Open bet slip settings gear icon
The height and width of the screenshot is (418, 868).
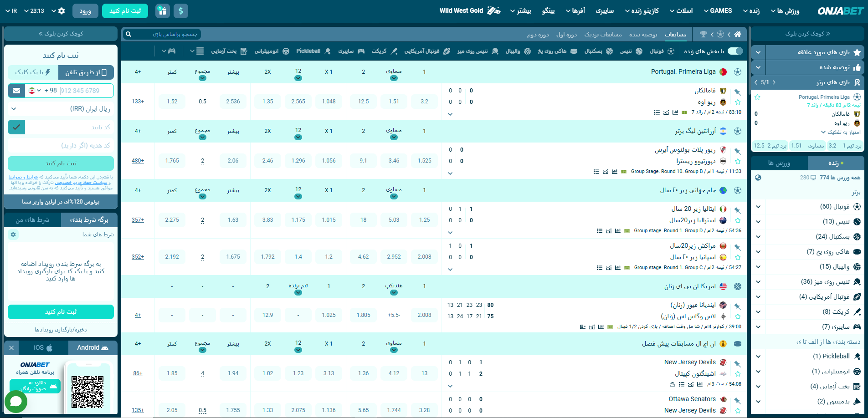coord(13,234)
